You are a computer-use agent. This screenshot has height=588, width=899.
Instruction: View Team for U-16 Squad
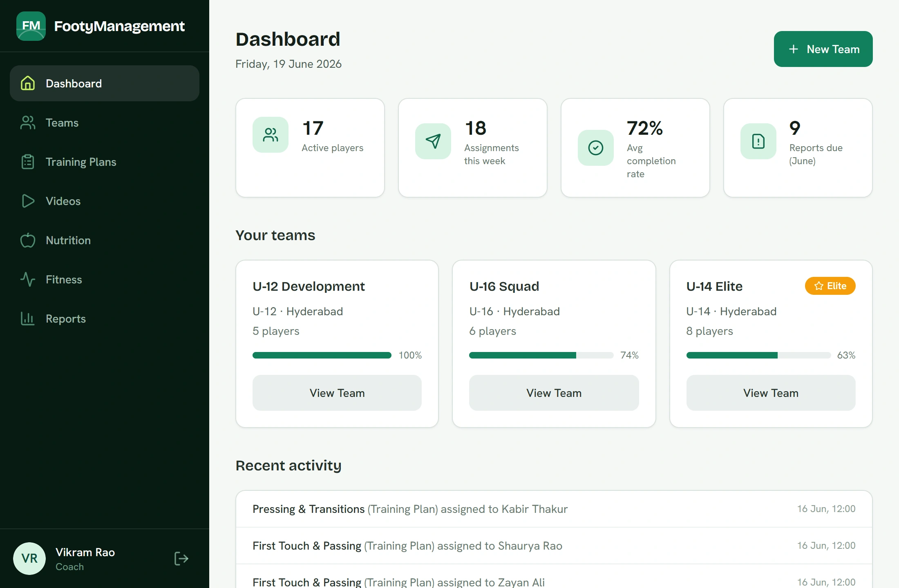pos(554,393)
